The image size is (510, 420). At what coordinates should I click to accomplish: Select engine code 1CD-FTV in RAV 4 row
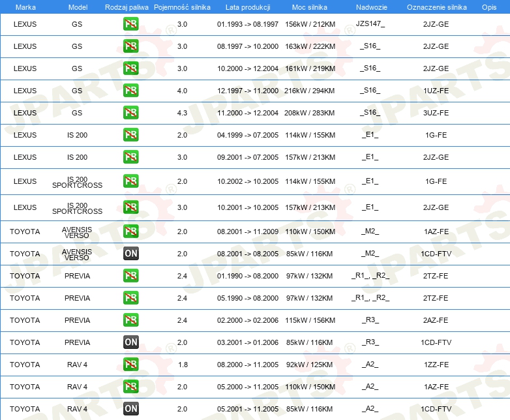pos(436,409)
